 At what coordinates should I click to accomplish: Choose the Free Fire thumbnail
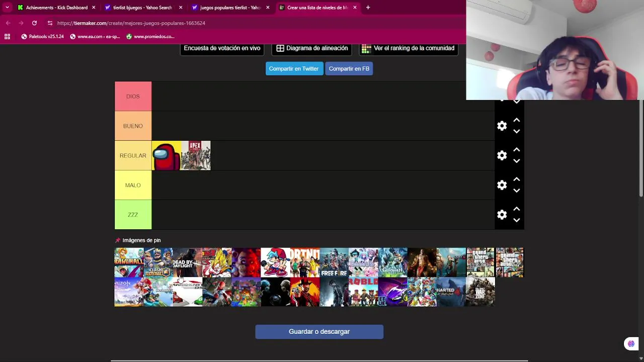click(334, 262)
